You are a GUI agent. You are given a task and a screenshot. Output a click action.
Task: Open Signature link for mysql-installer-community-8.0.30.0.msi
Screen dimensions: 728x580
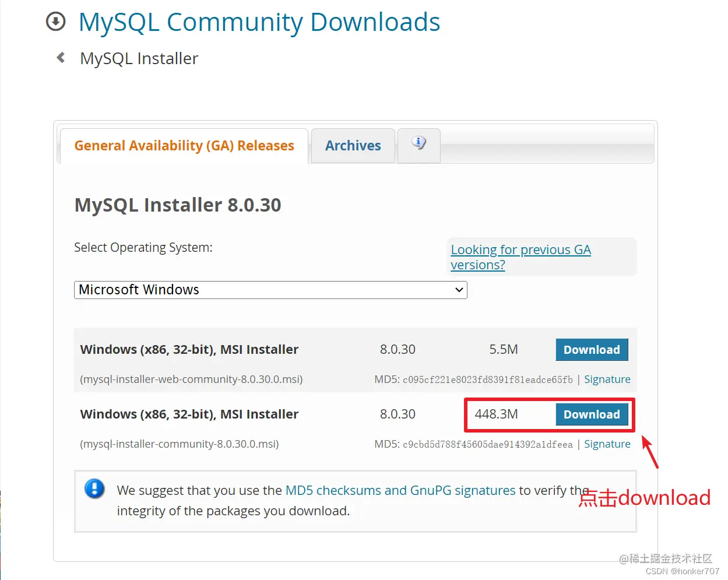607,444
